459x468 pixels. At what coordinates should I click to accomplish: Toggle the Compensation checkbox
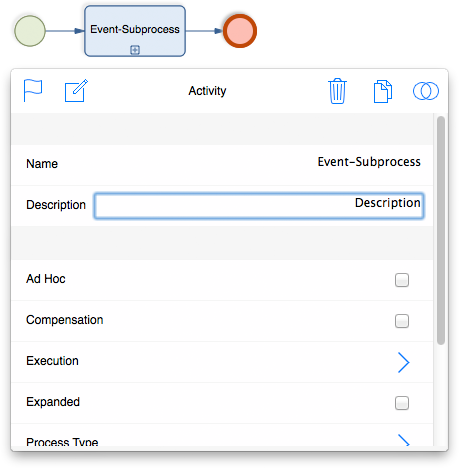[x=402, y=321]
